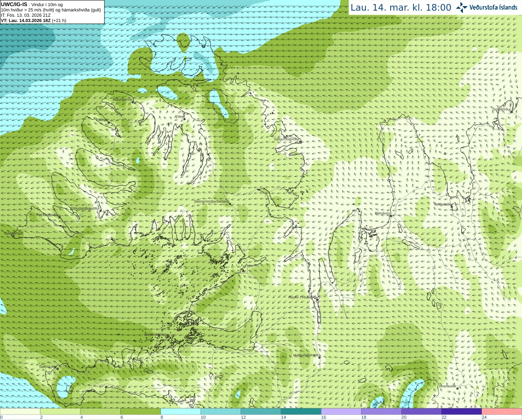Click the Veðurstofa Íslands logo
Screen dimensions: 522x420
click(487, 7)
